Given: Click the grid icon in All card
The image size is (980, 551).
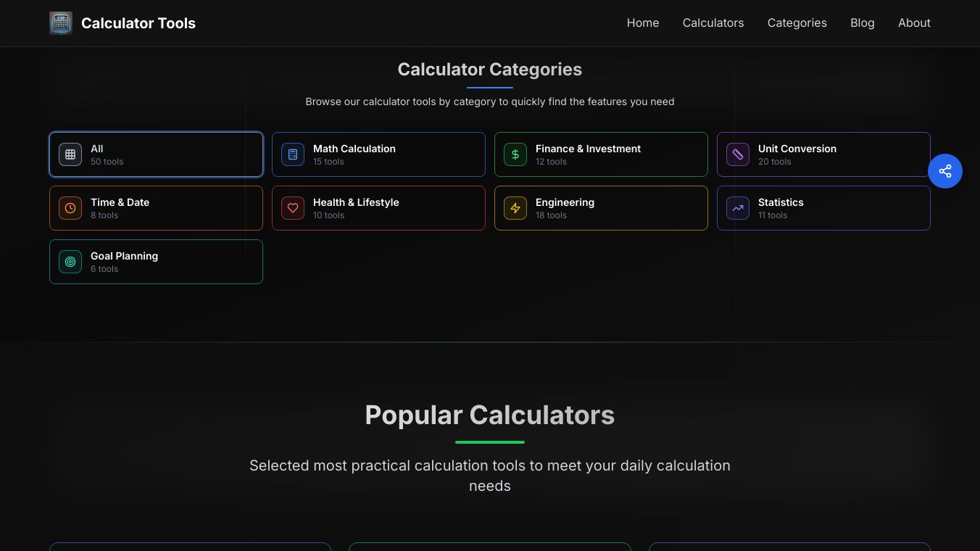Looking at the screenshot, I should pos(70,154).
